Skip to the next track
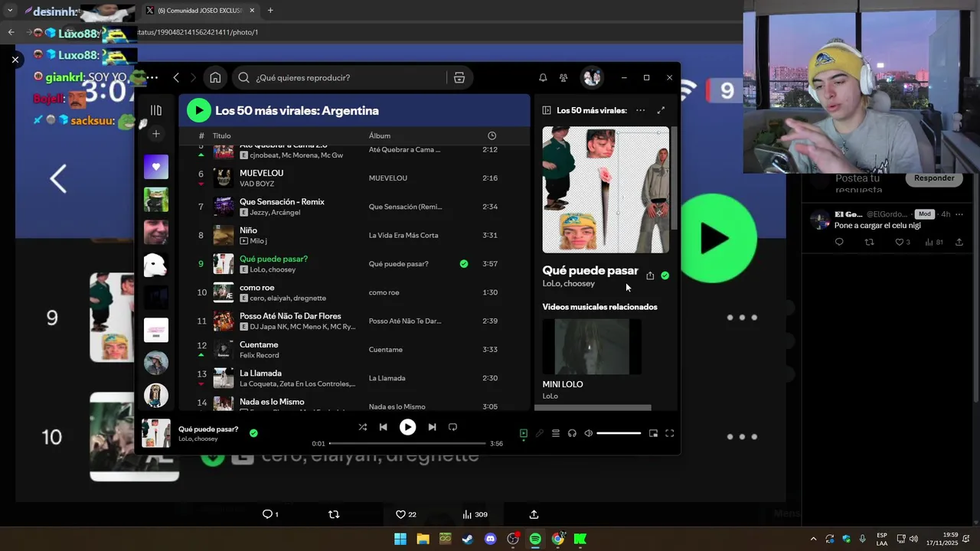980x551 pixels. tap(432, 427)
